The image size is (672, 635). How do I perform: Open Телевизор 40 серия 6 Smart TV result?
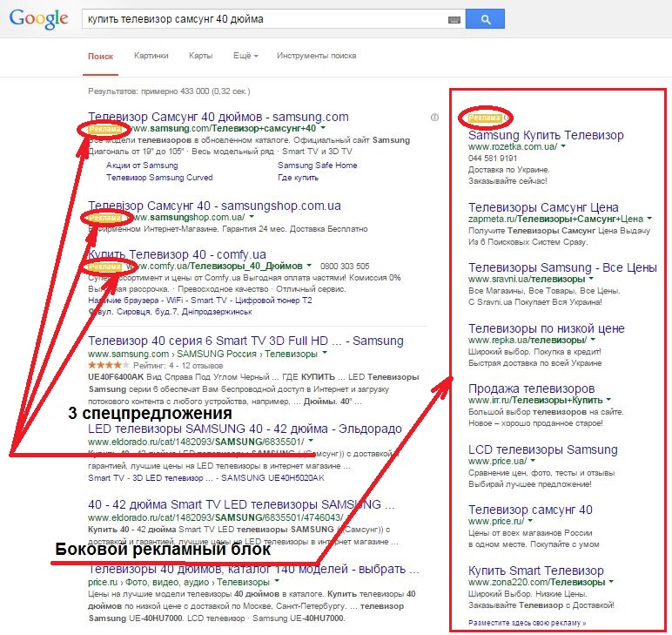pyautogui.click(x=245, y=341)
